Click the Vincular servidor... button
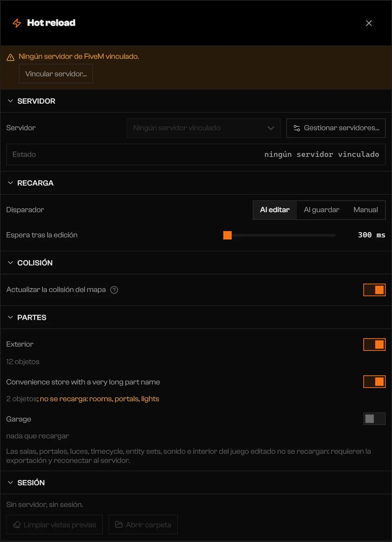 tap(56, 74)
